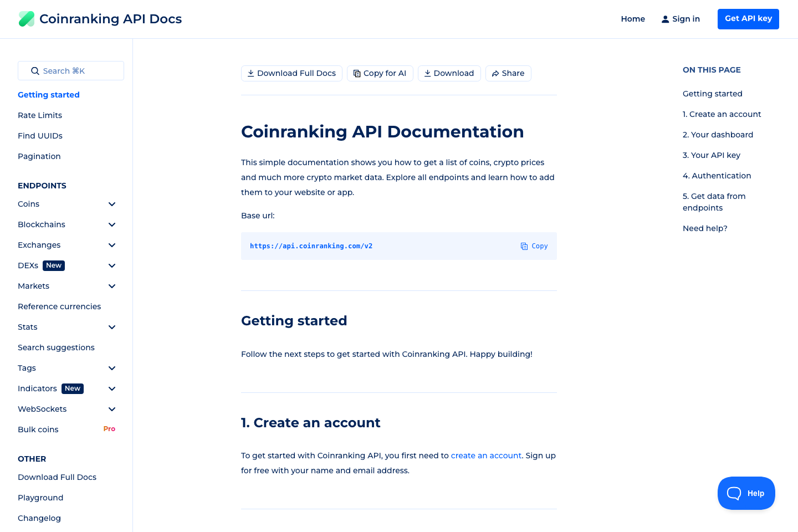This screenshot has height=532, width=798.
Task: Select Getting started in the sidebar
Action: 48,95
